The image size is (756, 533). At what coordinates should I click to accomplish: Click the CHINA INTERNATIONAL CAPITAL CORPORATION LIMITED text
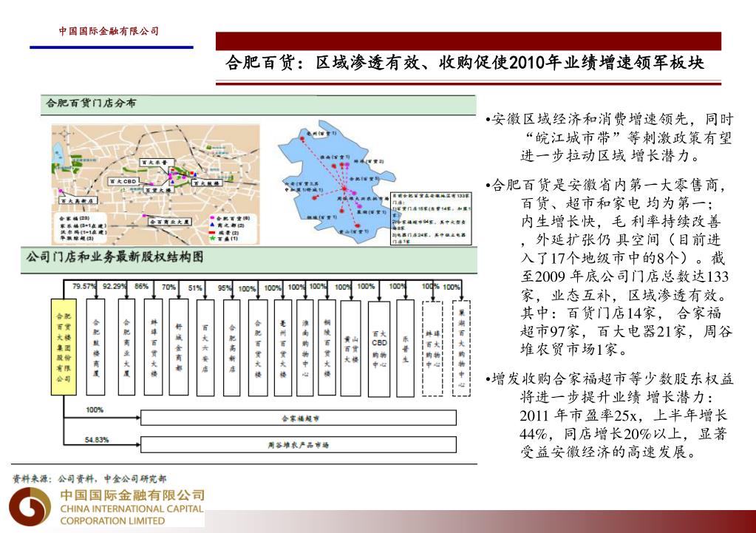(132, 515)
